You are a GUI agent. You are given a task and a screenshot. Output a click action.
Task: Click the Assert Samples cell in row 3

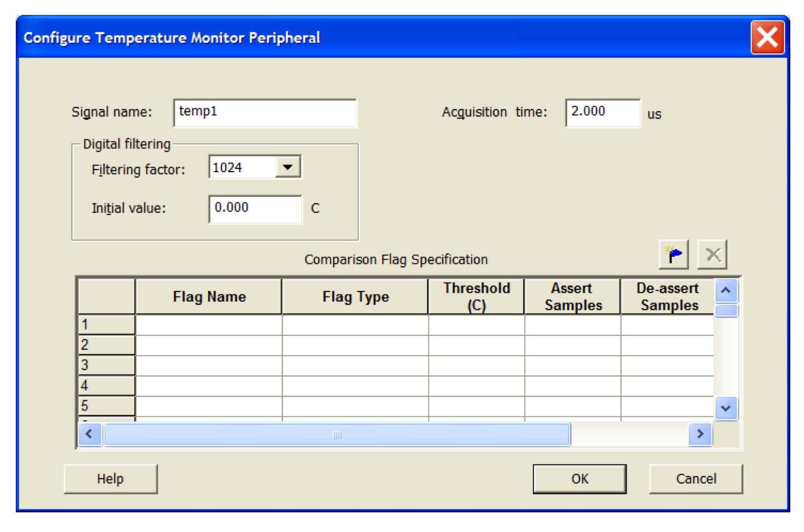[573, 366]
